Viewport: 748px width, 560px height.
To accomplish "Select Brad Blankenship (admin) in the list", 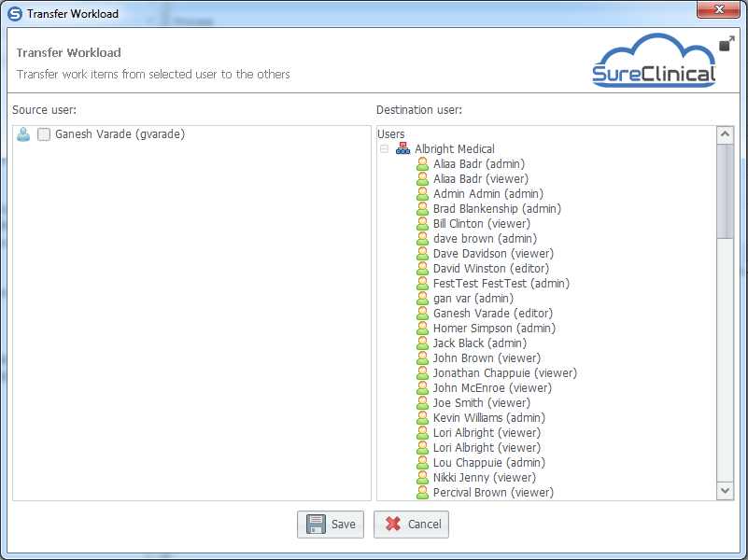I will (497, 209).
